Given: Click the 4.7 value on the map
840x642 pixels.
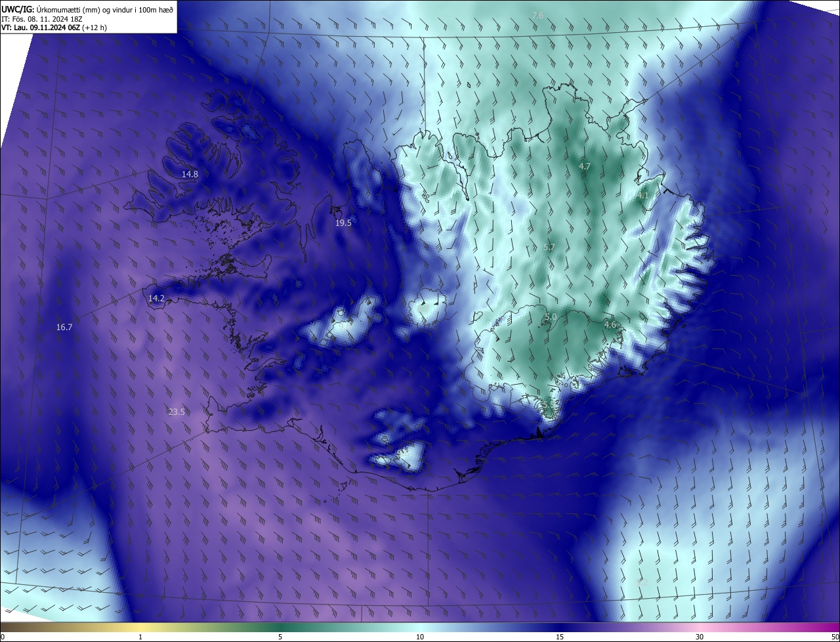Looking at the screenshot, I should coord(585,167).
